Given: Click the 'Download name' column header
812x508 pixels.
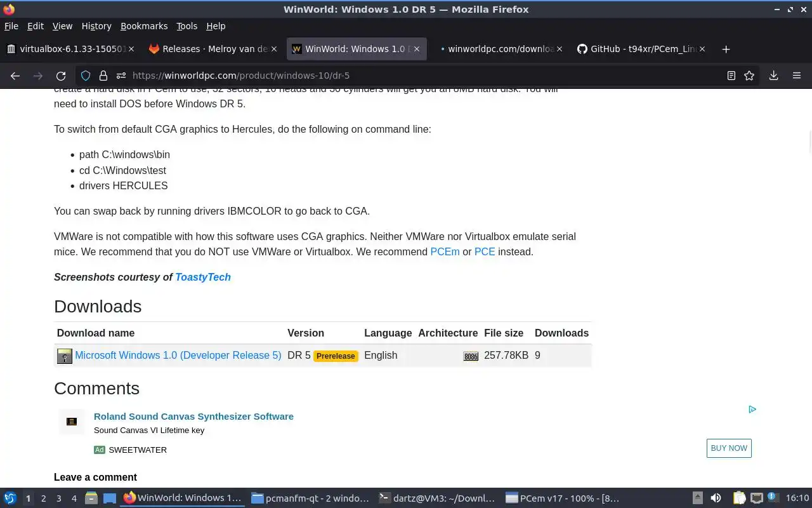Looking at the screenshot, I should tap(96, 333).
